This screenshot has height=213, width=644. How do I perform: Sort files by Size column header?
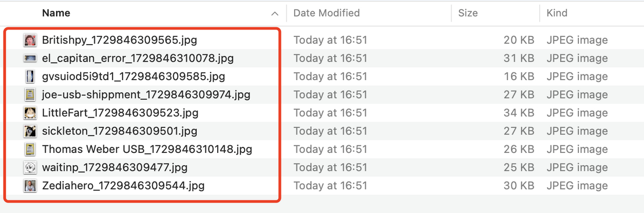tap(468, 13)
